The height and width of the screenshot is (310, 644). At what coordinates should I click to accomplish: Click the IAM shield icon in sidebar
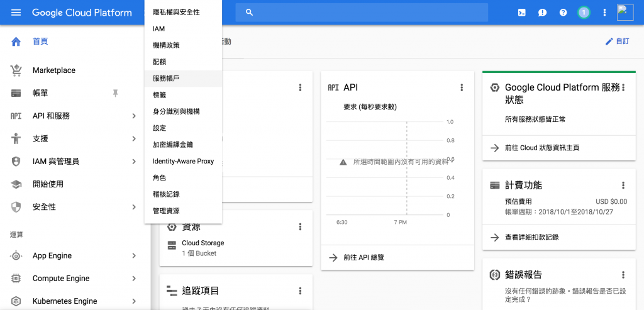(16, 162)
